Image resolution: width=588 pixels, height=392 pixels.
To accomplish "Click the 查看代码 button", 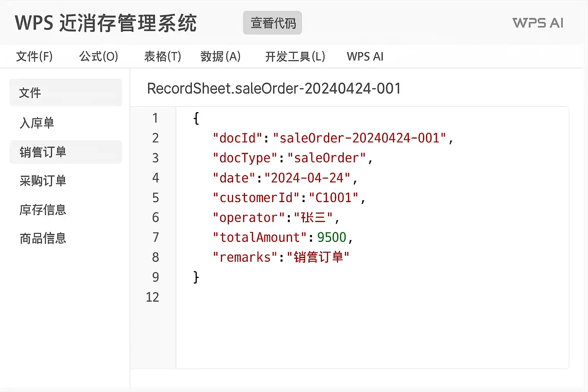I will coord(273,23).
